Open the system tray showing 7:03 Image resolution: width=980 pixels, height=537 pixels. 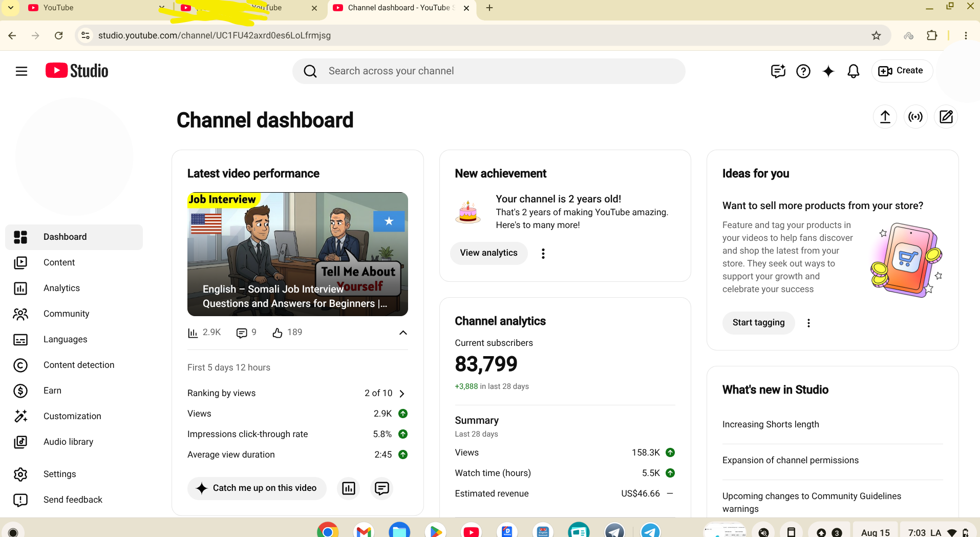(939, 531)
